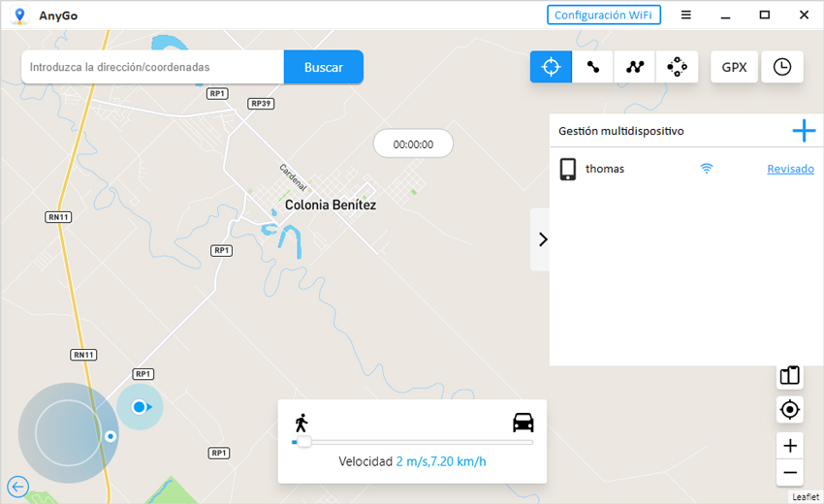This screenshot has width=824, height=504.
Task: Select the multi-spot route mode icon
Action: 635,67
